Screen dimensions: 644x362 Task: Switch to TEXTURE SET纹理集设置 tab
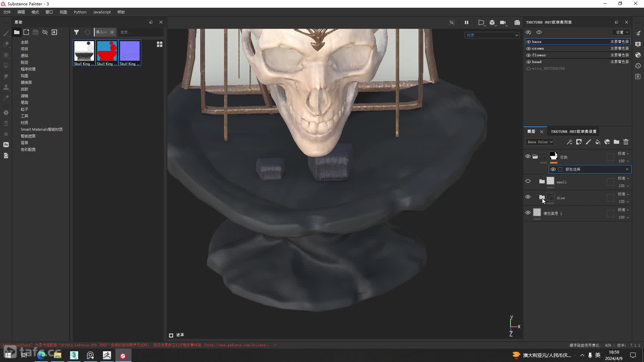[574, 131]
